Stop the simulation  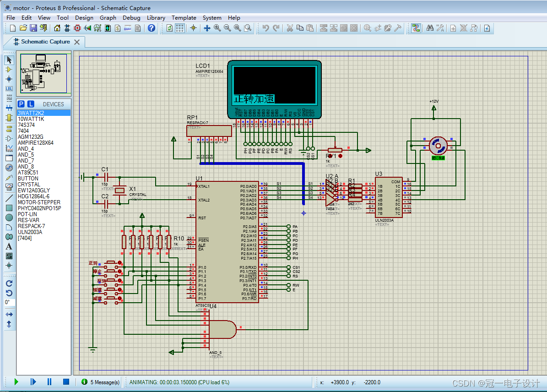click(66, 382)
